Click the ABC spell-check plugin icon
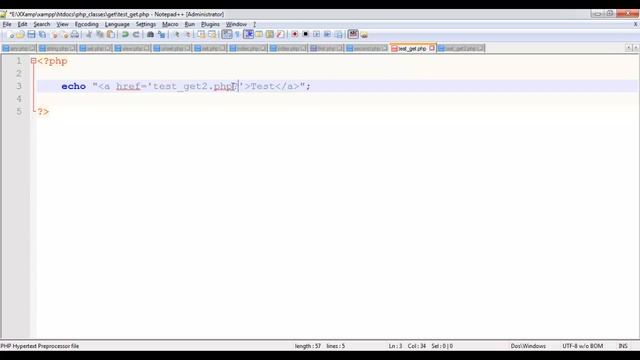 pyautogui.click(x=353, y=35)
